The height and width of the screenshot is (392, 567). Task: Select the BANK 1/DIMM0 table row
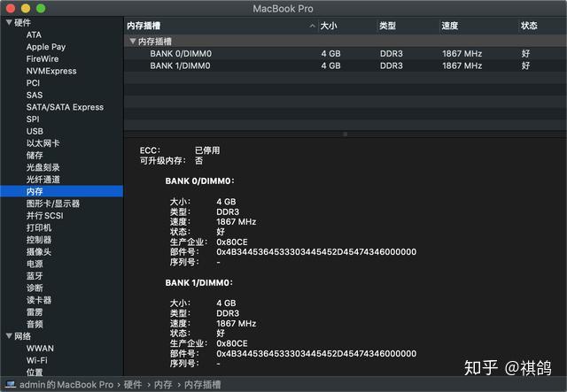tap(345, 65)
